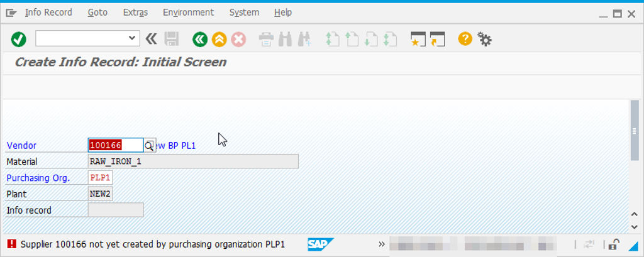Click the Print icon

266,40
